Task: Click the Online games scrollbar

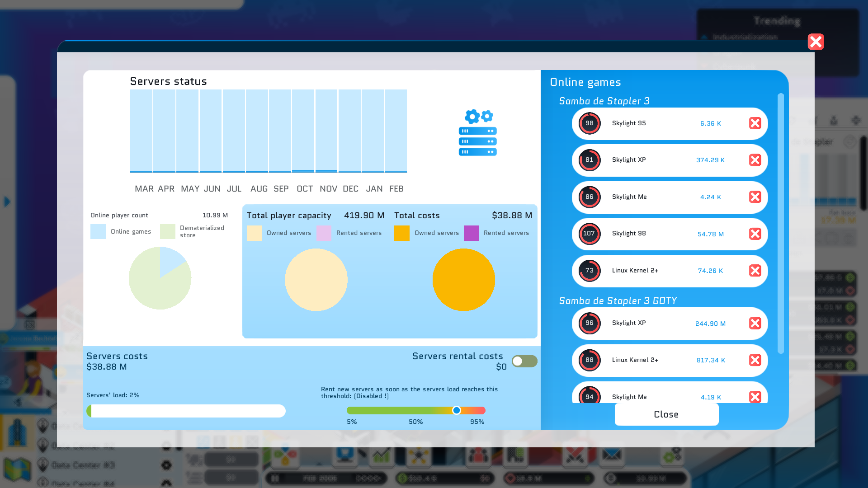Action: pos(780,224)
